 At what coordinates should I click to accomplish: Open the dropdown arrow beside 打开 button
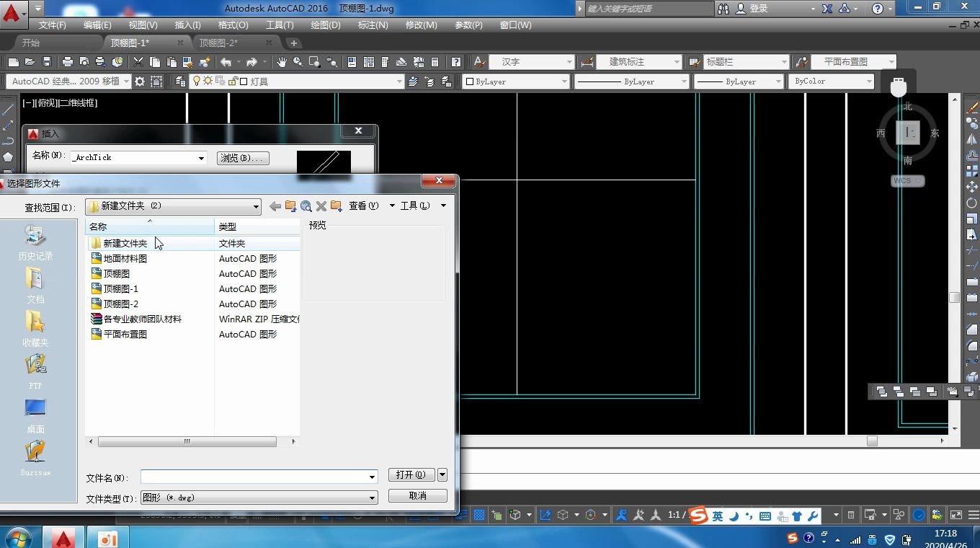442,474
